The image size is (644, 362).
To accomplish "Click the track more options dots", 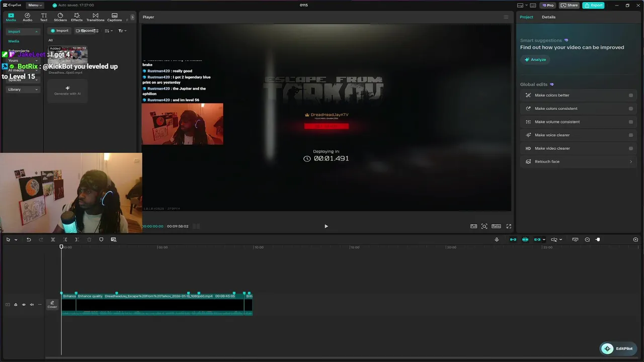I will (x=40, y=305).
